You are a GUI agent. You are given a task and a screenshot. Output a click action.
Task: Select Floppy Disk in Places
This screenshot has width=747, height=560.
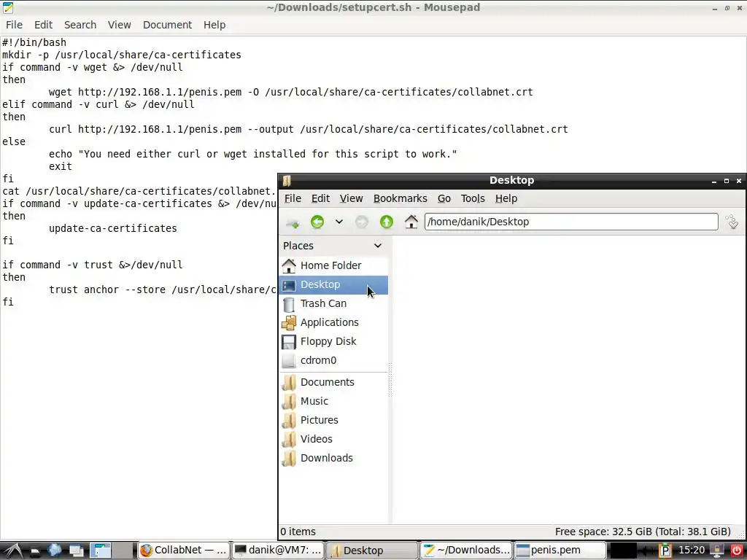pos(333,341)
